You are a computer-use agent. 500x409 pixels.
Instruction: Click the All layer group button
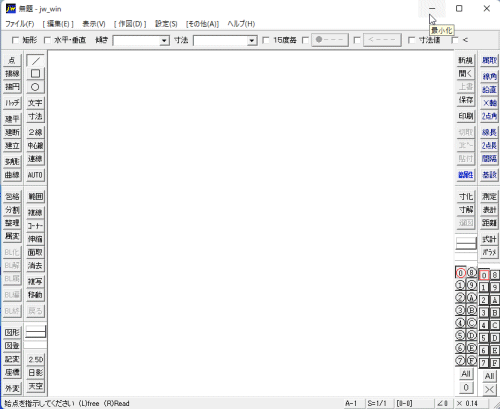click(489, 376)
